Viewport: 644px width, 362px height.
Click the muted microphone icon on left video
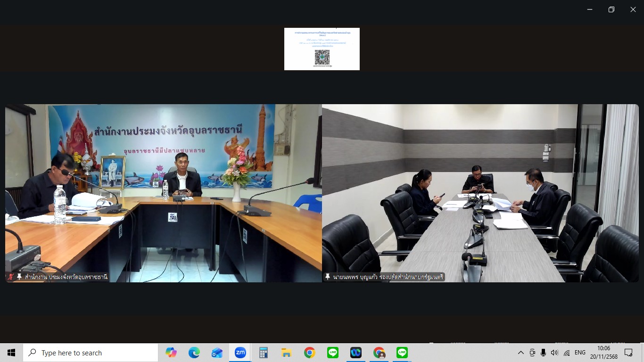point(11,277)
